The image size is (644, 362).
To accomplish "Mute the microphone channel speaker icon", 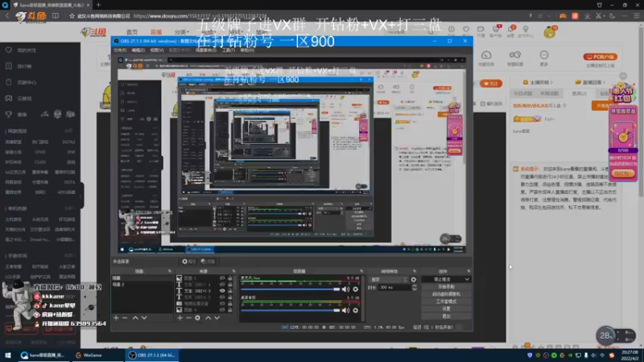I will click(x=346, y=290).
